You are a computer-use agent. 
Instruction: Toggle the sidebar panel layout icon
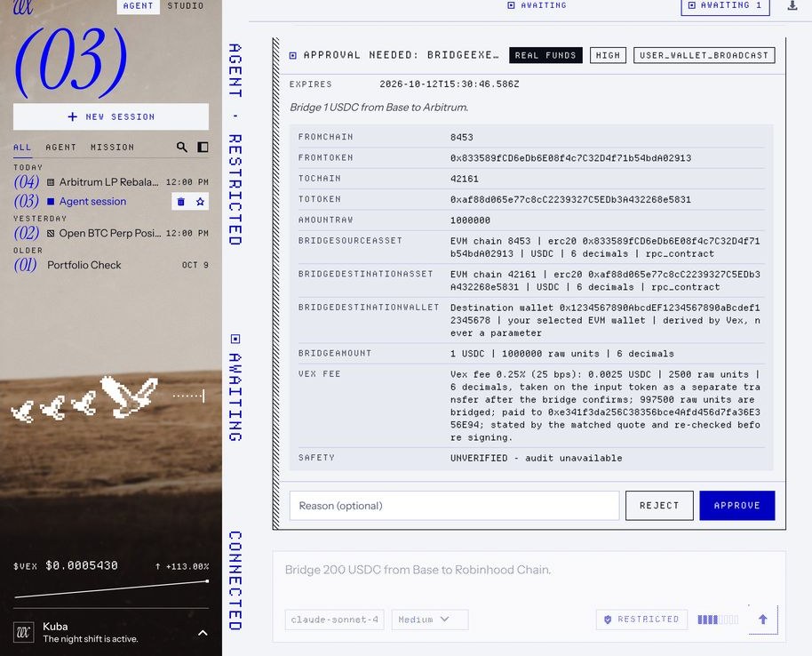click(203, 148)
